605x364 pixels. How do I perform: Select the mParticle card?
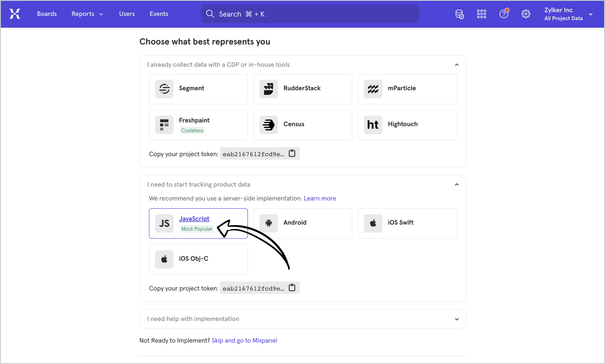click(x=407, y=89)
